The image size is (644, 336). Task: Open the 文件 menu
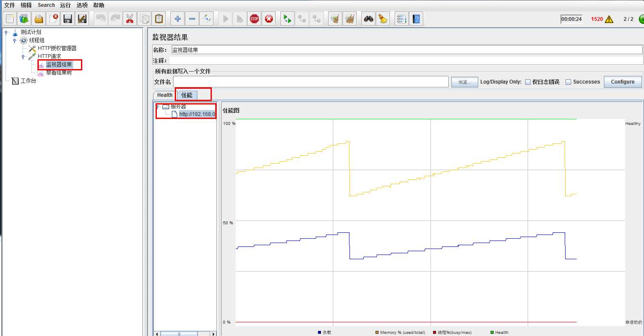tap(9, 5)
